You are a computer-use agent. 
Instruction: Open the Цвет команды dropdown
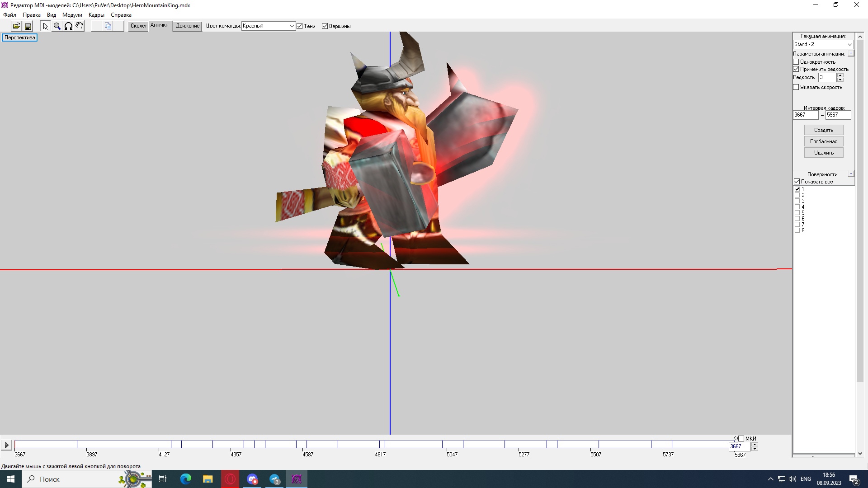(x=292, y=26)
